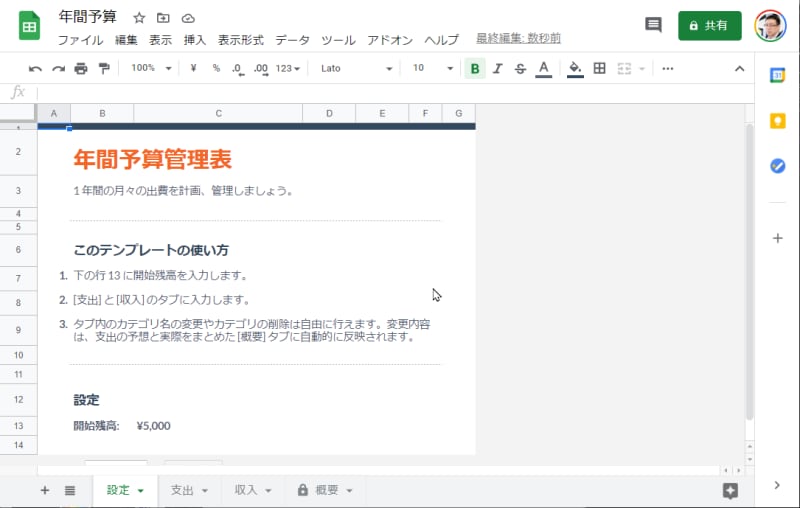Screen dimensions: 800x508
Task: Expand merge cells options arrow
Action: point(642,68)
